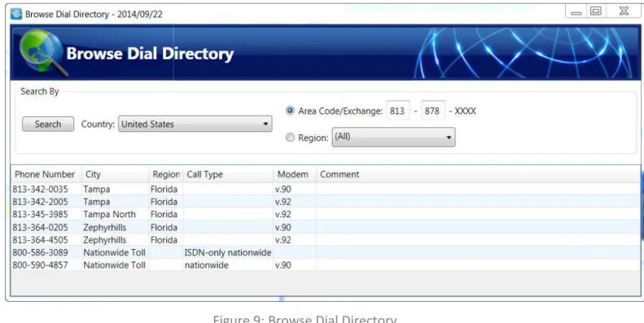Screen dimensions: 644x323
Task: Click Florida region cell for 813-342-2005
Action: (x=164, y=202)
